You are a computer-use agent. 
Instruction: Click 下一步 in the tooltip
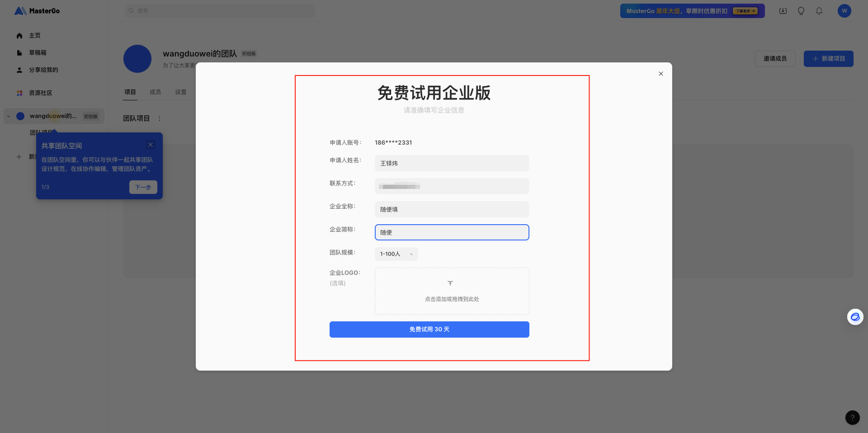[x=143, y=187]
